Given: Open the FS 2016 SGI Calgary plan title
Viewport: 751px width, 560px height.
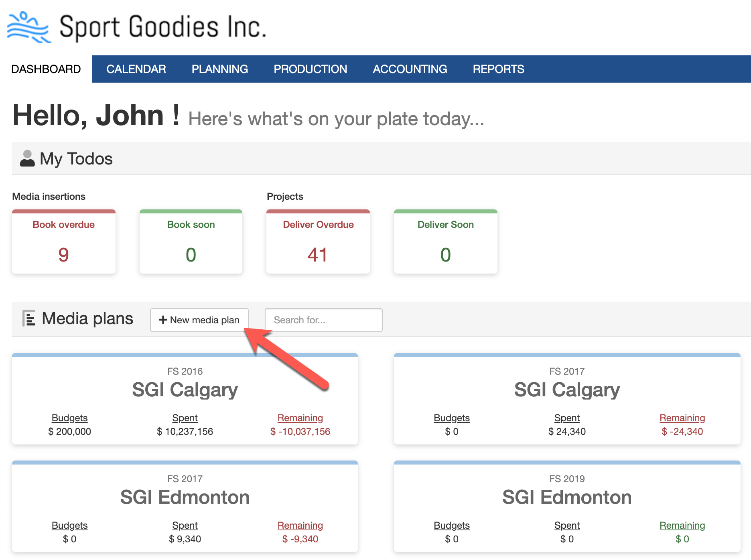Looking at the screenshot, I should 185,390.
